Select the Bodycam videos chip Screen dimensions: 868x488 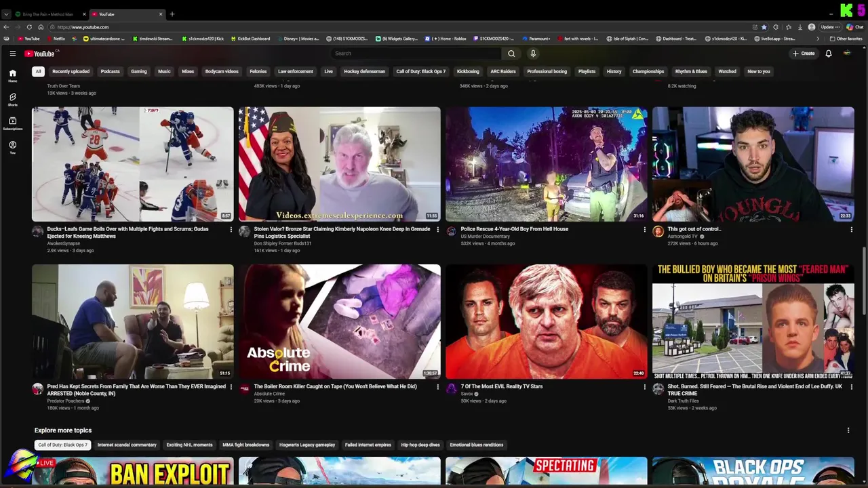click(x=222, y=71)
